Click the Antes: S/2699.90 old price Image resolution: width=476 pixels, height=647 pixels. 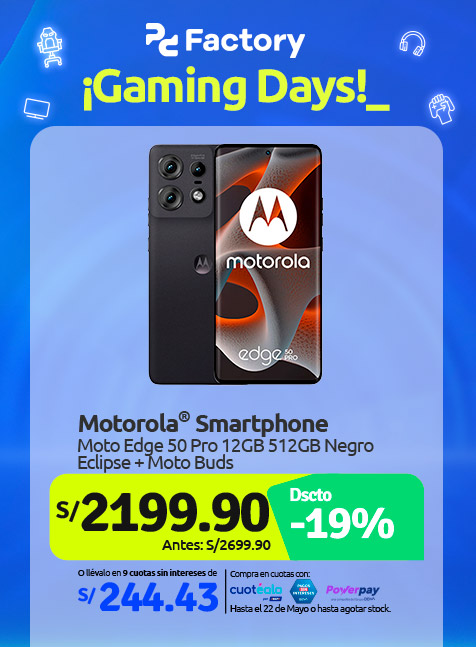click(x=217, y=545)
